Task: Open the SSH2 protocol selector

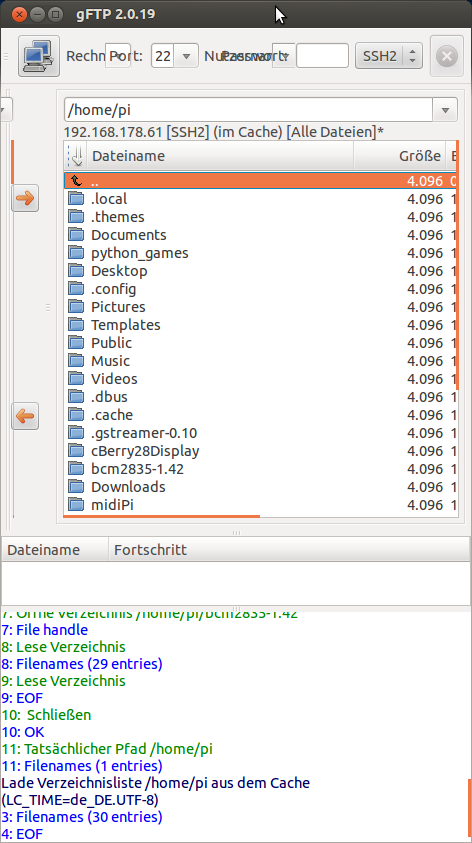Action: [389, 56]
